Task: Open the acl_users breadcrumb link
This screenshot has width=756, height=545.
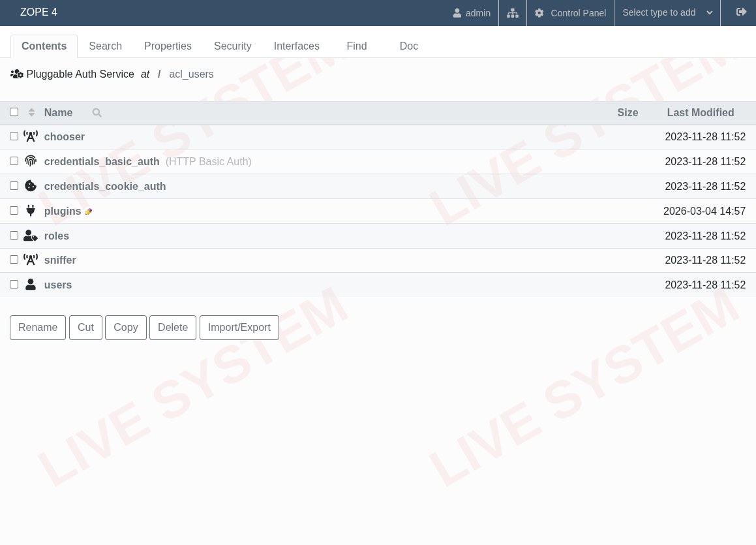Action: (x=191, y=74)
